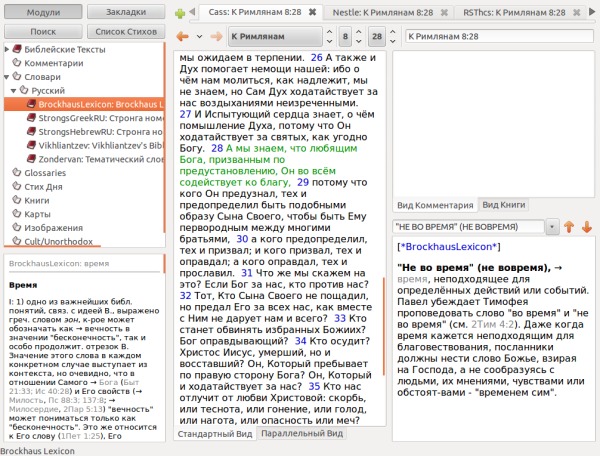Screen dimensions: 600x456
Task: Open the Модули sidebar button
Action: (43, 12)
